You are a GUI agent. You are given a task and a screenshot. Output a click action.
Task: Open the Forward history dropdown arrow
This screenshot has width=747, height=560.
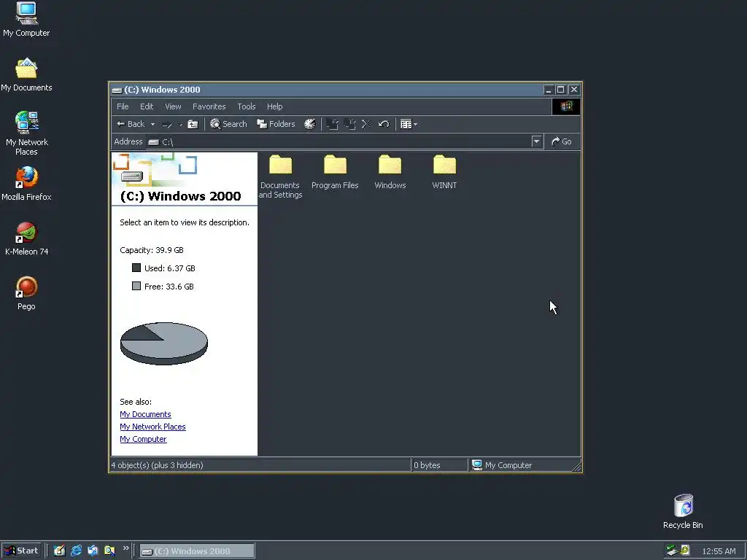tap(181, 124)
